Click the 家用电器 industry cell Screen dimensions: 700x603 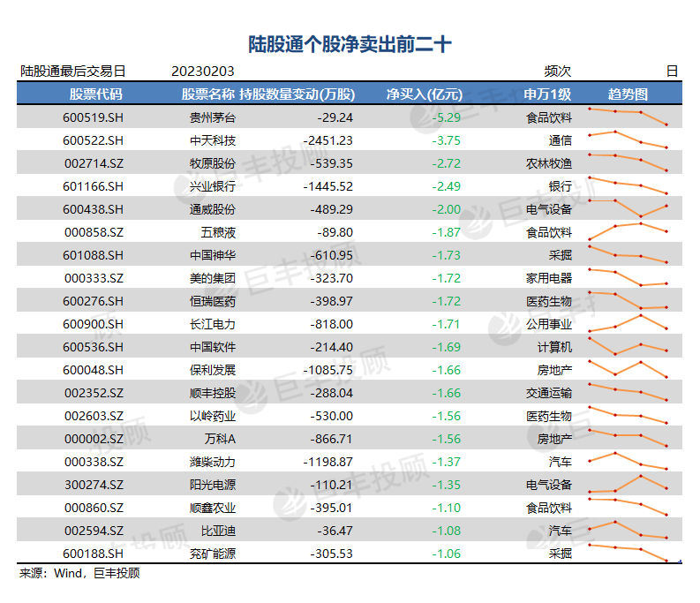(x=549, y=278)
